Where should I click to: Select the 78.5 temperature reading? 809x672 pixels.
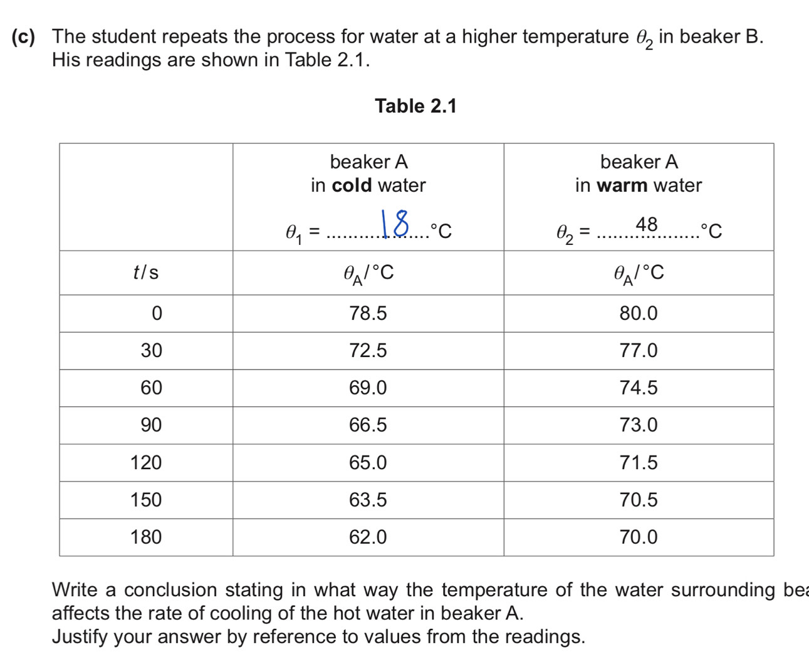(368, 313)
